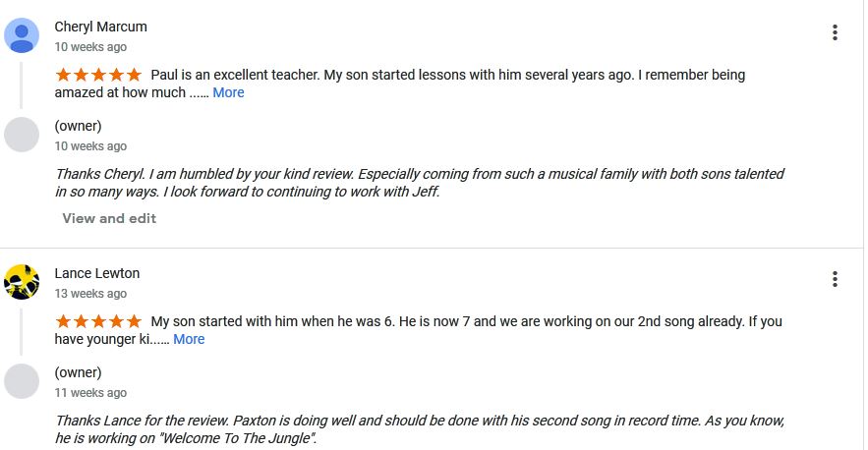Open the Lance Lewton reviewer name
The width and height of the screenshot is (868, 450).
point(96,273)
